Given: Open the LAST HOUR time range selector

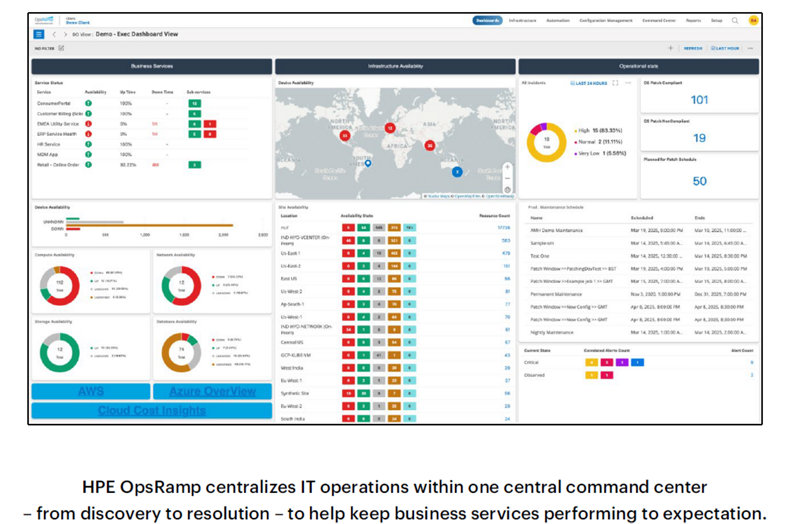Looking at the screenshot, I should click(725, 48).
